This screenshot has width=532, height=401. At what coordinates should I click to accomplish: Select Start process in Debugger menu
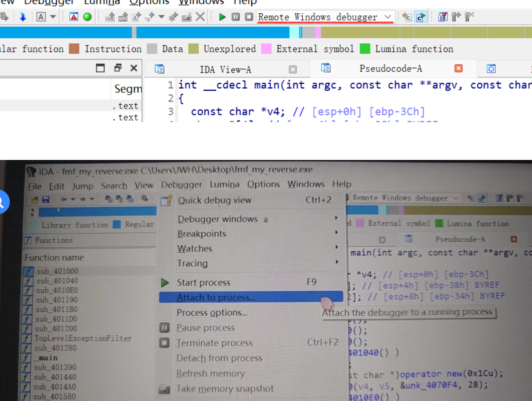click(x=251, y=282)
